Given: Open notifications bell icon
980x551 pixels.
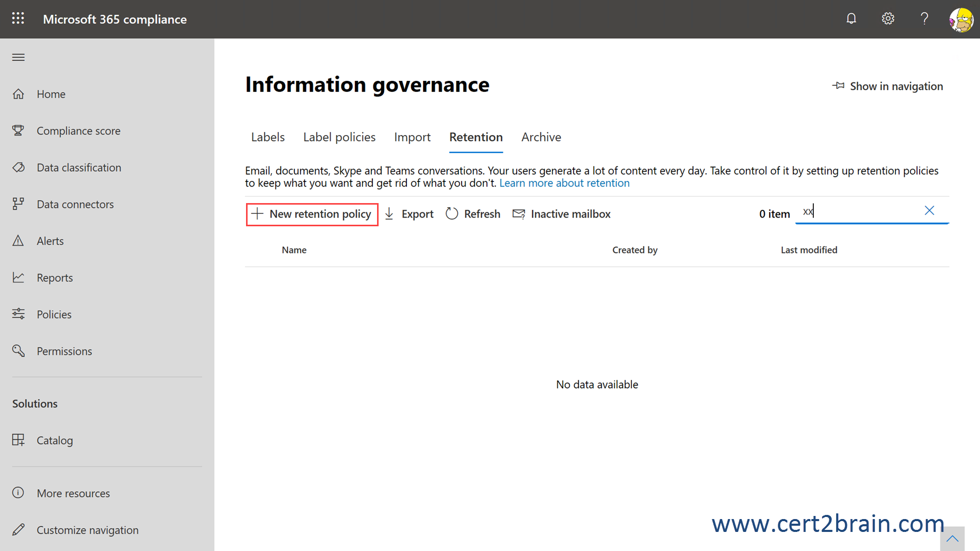Looking at the screenshot, I should pos(851,19).
